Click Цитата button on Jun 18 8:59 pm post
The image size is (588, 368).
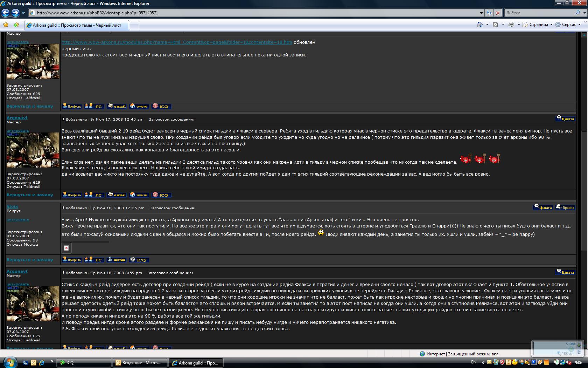click(565, 272)
